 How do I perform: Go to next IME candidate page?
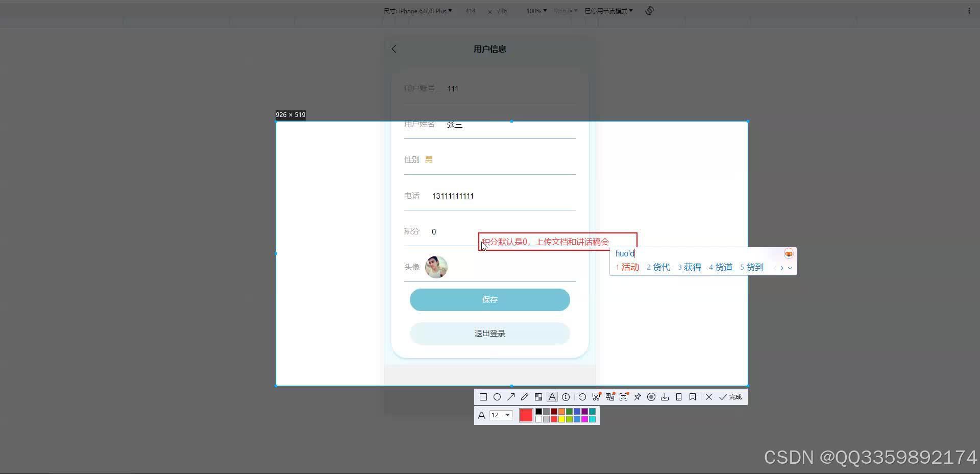coord(782,268)
